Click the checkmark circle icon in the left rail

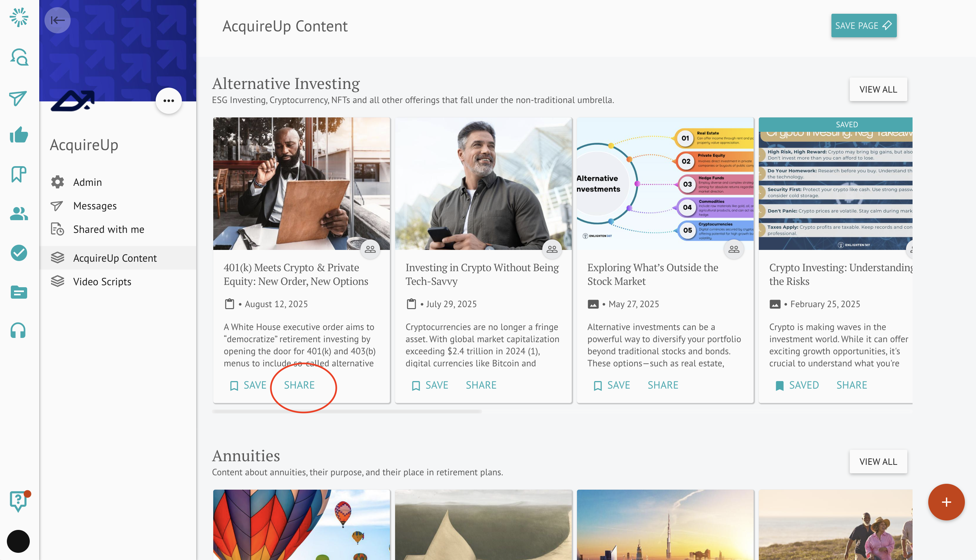(19, 253)
